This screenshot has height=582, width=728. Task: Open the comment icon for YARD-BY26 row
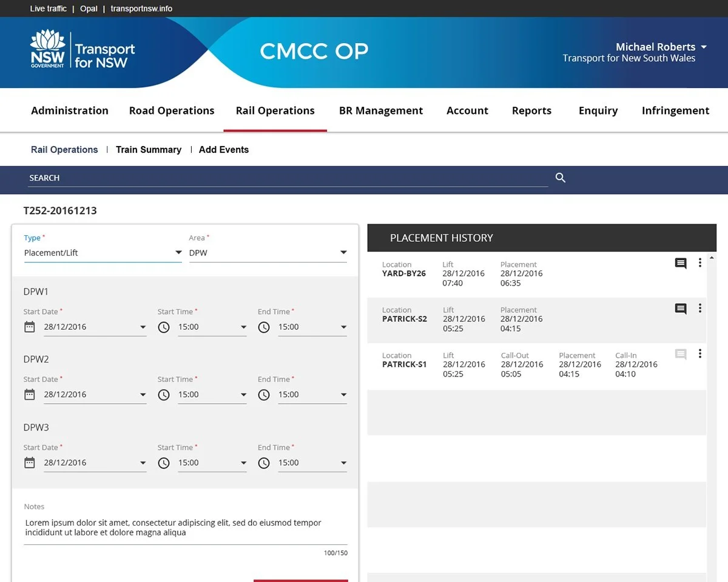pyautogui.click(x=681, y=263)
